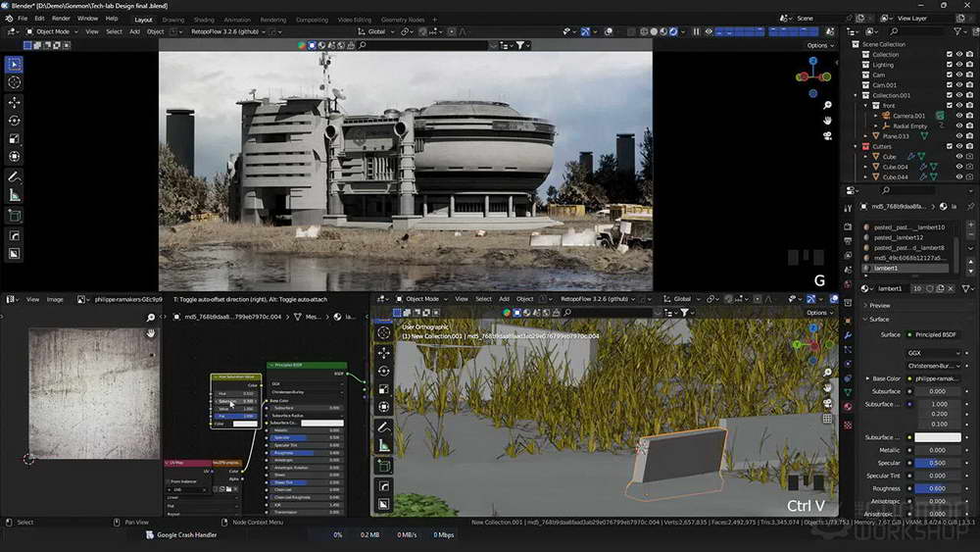Hide Plane.033 with its eye icon
The width and height of the screenshot is (980, 552).
tap(959, 135)
